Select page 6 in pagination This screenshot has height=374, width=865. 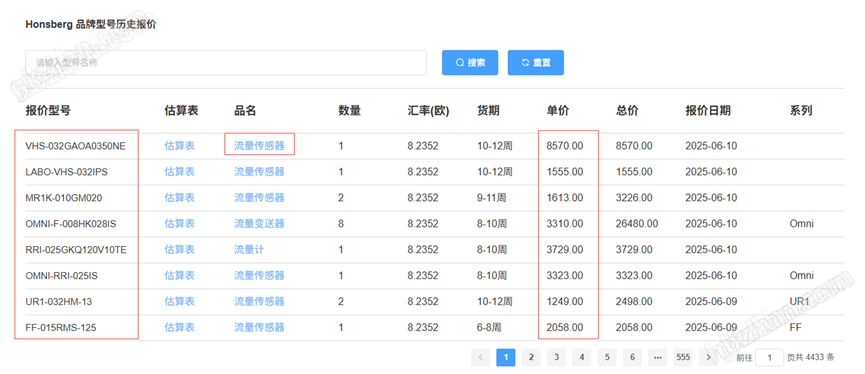click(x=632, y=357)
